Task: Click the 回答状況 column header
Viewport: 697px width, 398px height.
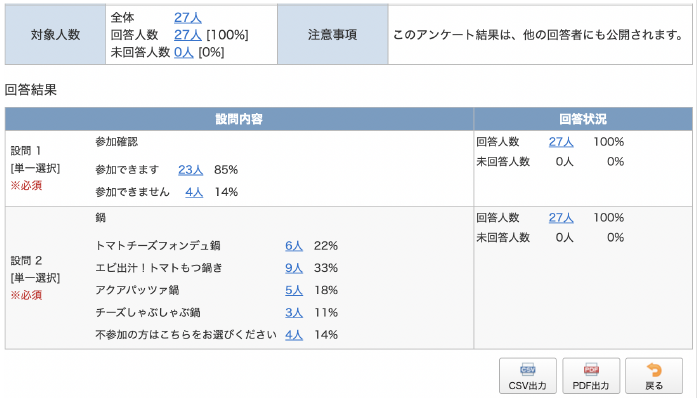Action: click(583, 119)
